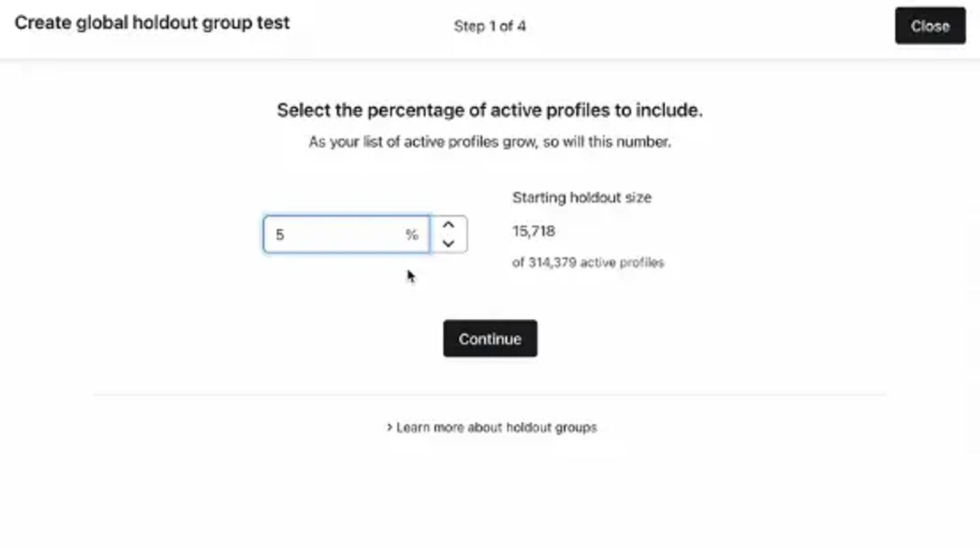The height and width of the screenshot is (548, 980).
Task: Click the word Step in progress text
Action: click(x=469, y=26)
